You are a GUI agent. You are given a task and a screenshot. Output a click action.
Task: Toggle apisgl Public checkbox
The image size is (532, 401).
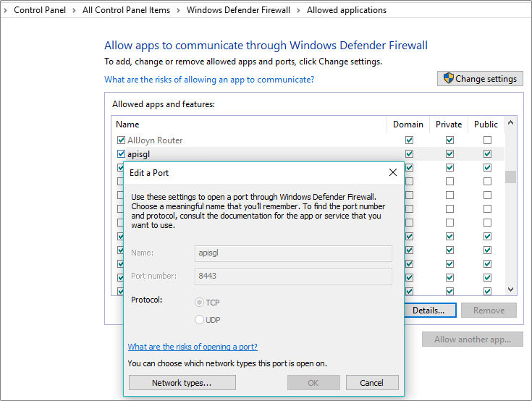tap(488, 154)
